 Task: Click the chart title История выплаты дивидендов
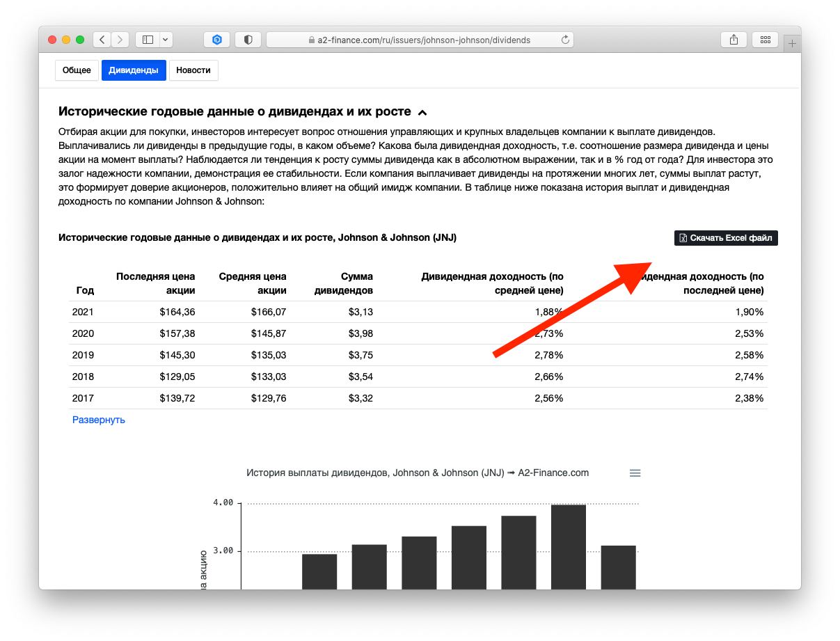[418, 473]
